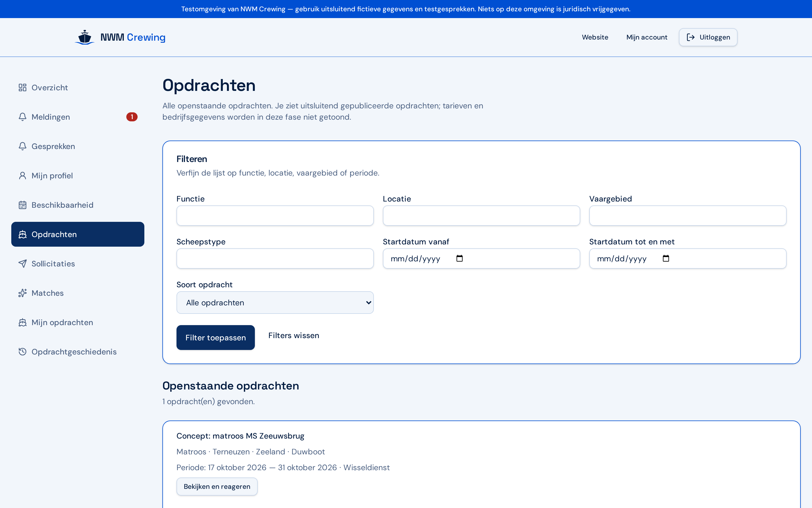Click the Mijn opdrachten ship icon
Viewport: 812px width, 508px height.
coord(23,323)
